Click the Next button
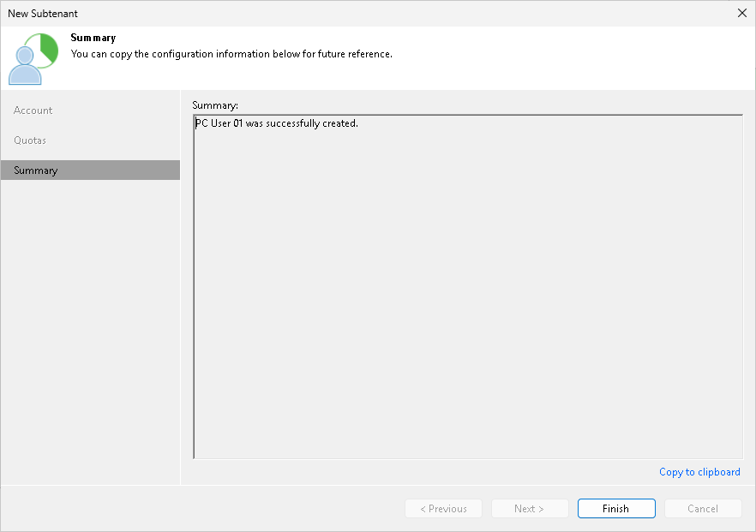 [530, 508]
